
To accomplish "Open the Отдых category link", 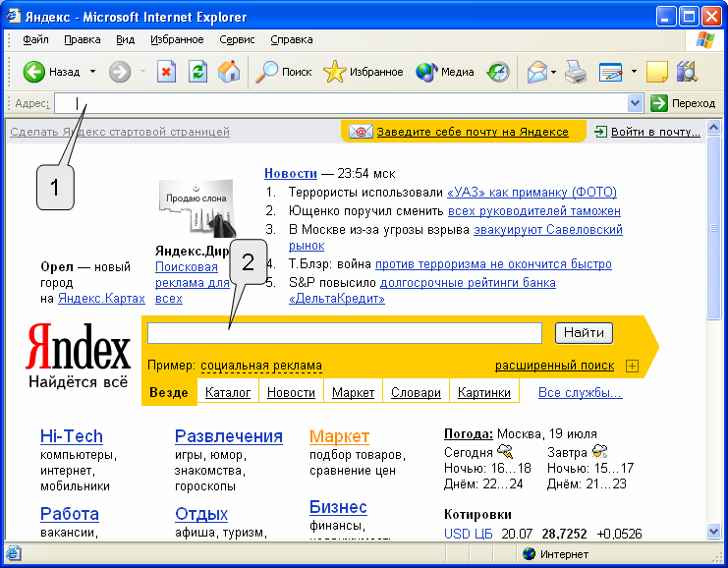I will (x=201, y=514).
